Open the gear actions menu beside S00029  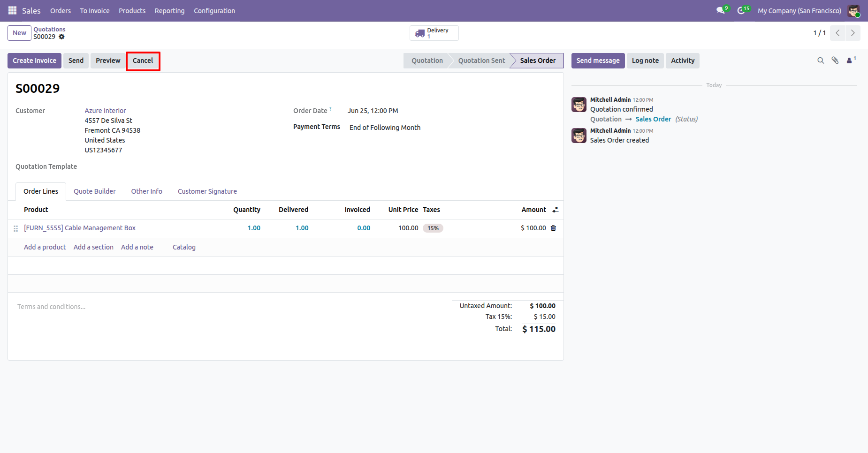[x=61, y=37]
